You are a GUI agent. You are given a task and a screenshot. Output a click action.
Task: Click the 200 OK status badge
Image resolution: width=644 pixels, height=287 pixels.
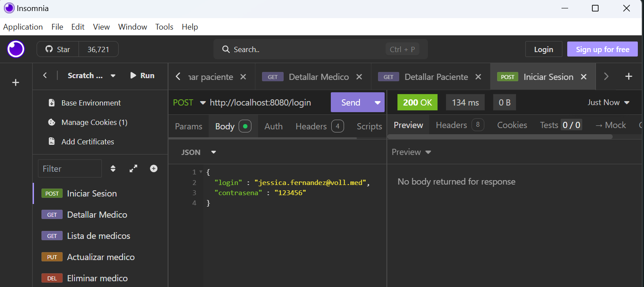pyautogui.click(x=417, y=102)
